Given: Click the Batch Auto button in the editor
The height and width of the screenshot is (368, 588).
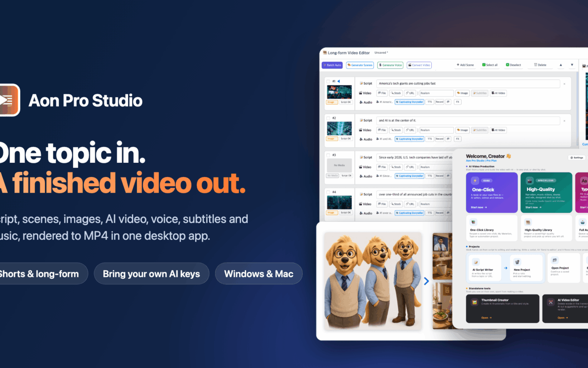Looking at the screenshot, I should 332,65.
